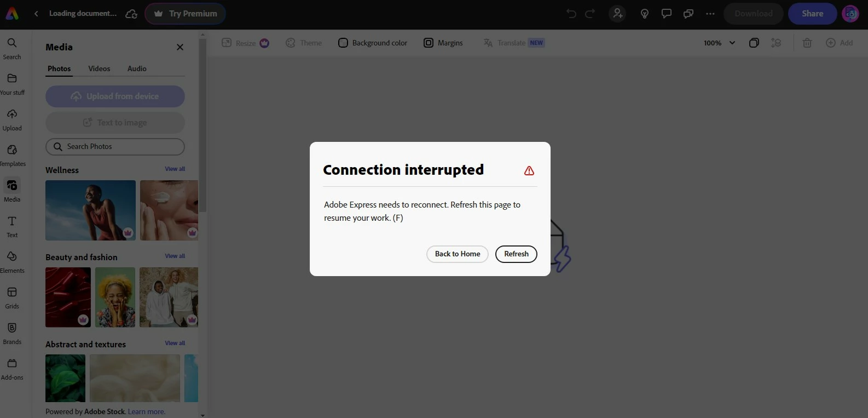This screenshot has width=868, height=418.
Task: Open the user profile avatar
Action: [x=850, y=14]
